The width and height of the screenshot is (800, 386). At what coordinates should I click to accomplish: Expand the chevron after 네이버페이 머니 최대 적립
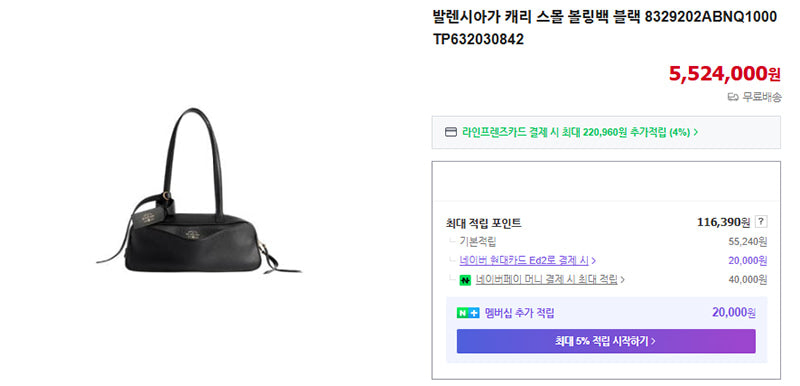click(623, 279)
